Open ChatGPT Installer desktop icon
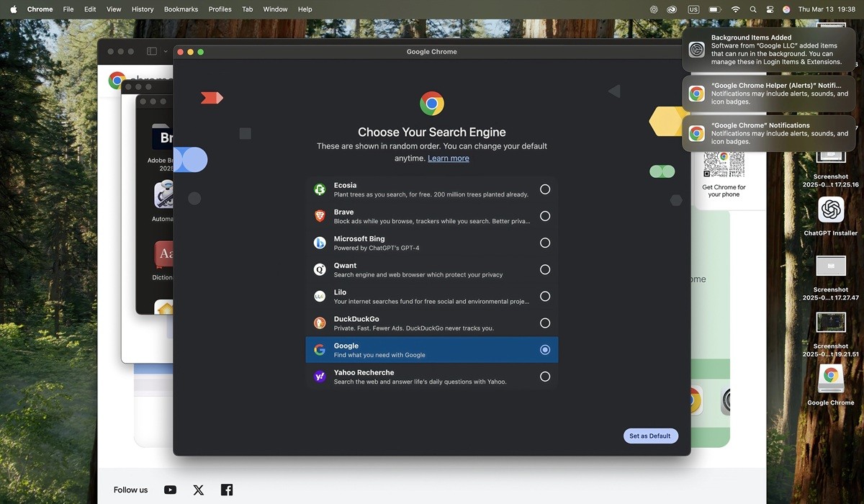Image resolution: width=864 pixels, height=504 pixels. coord(831,210)
